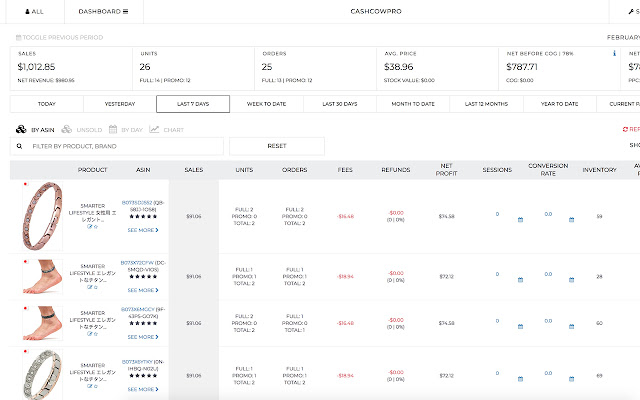Open the Chart view

[167, 129]
